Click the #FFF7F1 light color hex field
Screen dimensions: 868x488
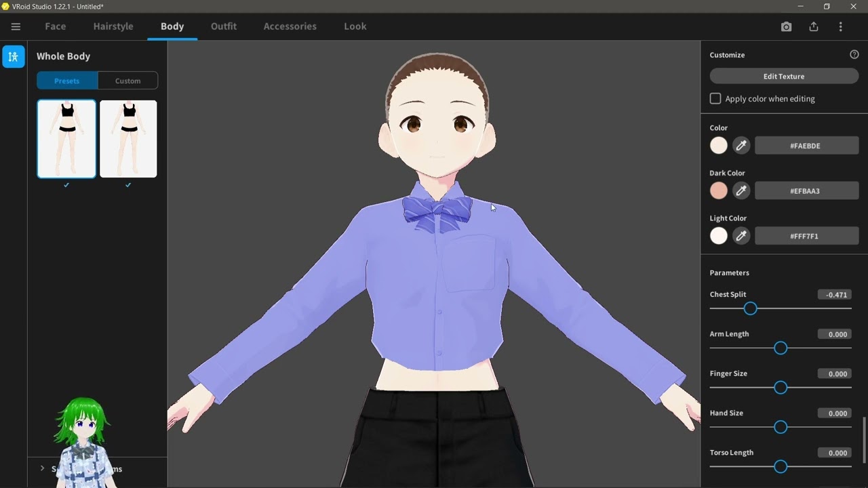pyautogui.click(x=807, y=236)
